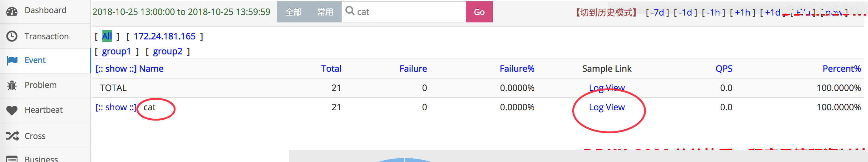Screen dimensions: 868x162
Task: Click the pink Go button
Action: point(479,12)
